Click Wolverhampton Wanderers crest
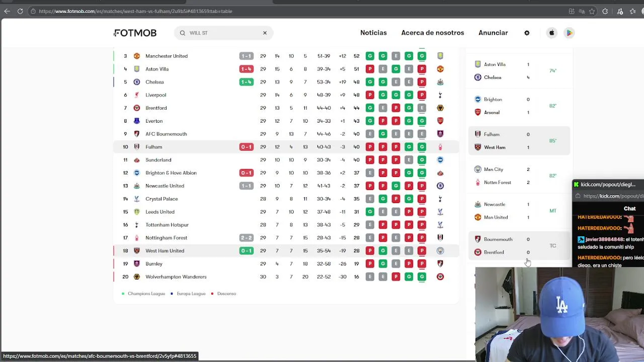Viewport: 644px width, 362px height. click(x=136, y=277)
